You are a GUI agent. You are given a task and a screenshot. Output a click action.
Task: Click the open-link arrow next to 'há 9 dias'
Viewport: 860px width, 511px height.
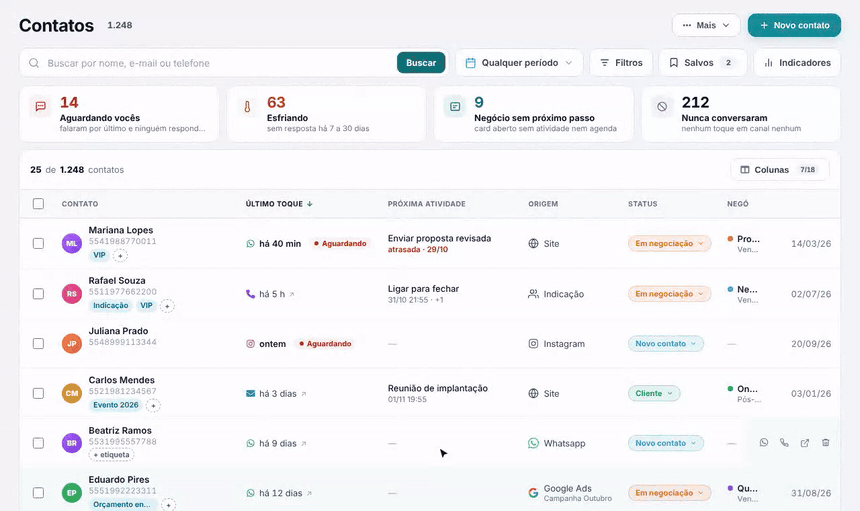coord(304,444)
